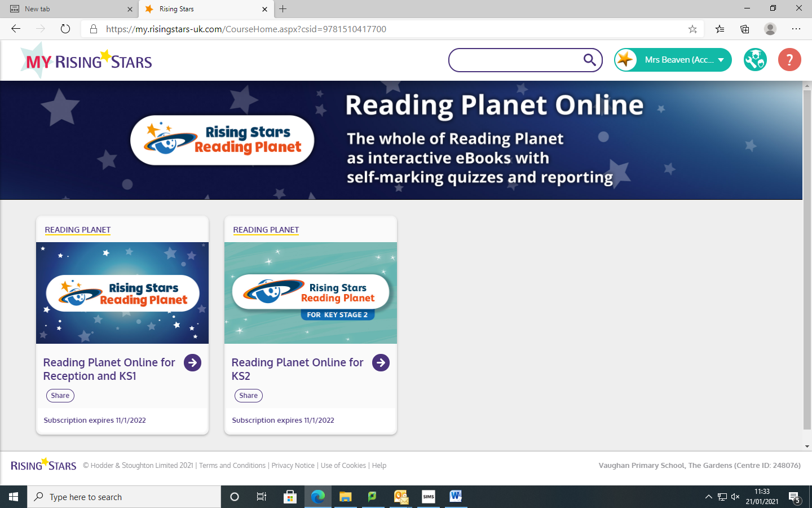Open Task View on taskbar
Image resolution: width=812 pixels, height=508 pixels.
(x=262, y=497)
